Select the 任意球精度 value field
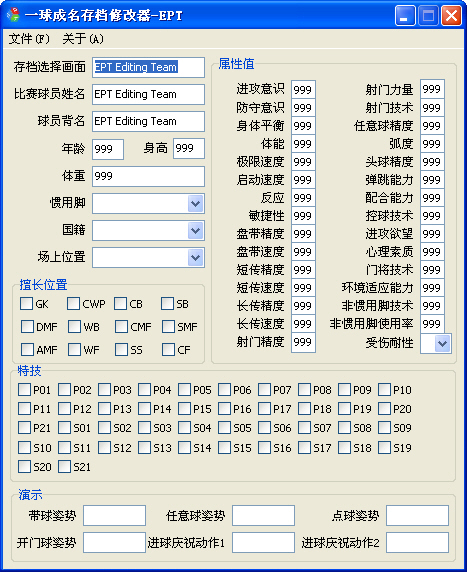This screenshot has width=467, height=572. 432,125
